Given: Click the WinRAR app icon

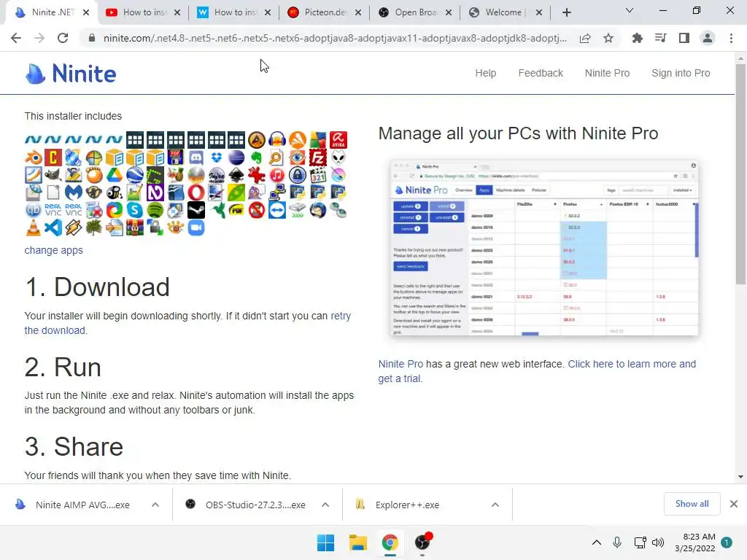Looking at the screenshot, I should tap(135, 227).
